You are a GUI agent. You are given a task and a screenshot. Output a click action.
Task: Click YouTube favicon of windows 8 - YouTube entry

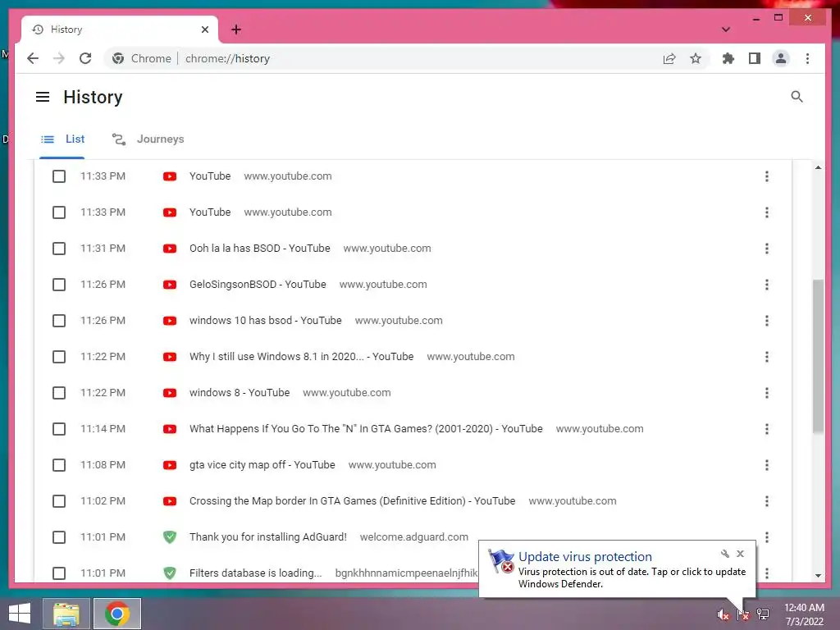click(170, 393)
